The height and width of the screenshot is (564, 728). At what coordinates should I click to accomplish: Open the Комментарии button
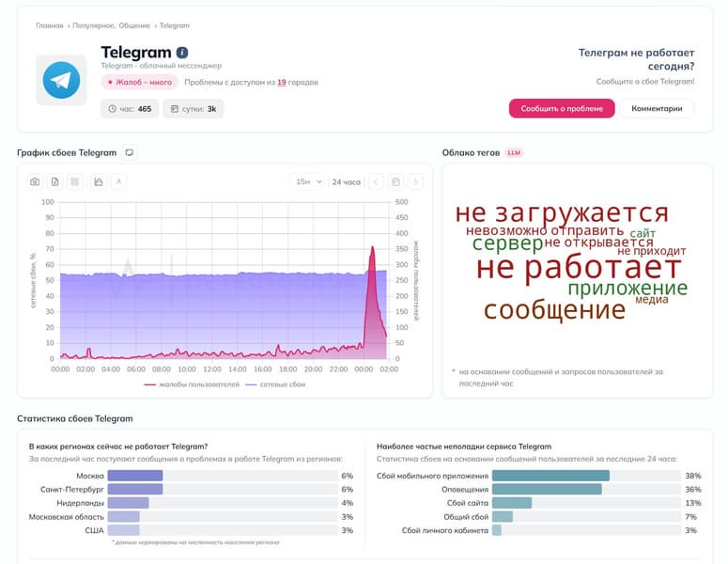(x=657, y=108)
